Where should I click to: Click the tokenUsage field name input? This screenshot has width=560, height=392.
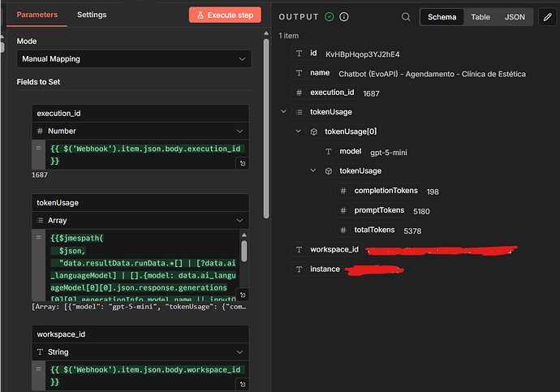point(140,201)
